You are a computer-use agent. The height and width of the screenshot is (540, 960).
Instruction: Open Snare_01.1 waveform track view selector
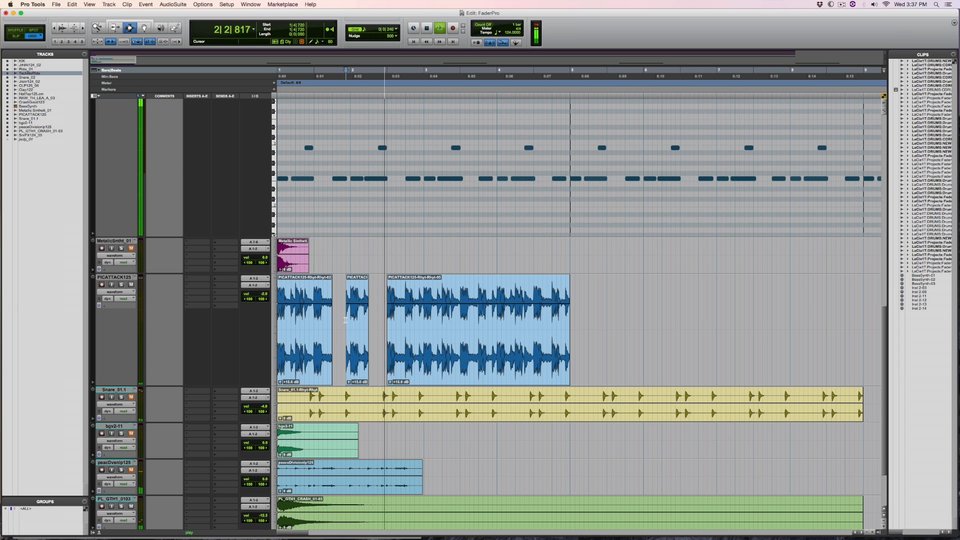pos(116,404)
